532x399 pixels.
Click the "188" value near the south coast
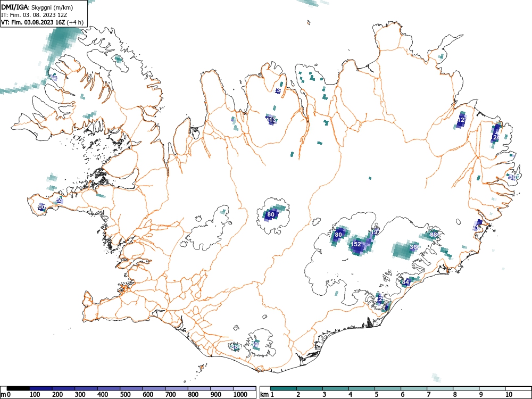click(x=235, y=347)
